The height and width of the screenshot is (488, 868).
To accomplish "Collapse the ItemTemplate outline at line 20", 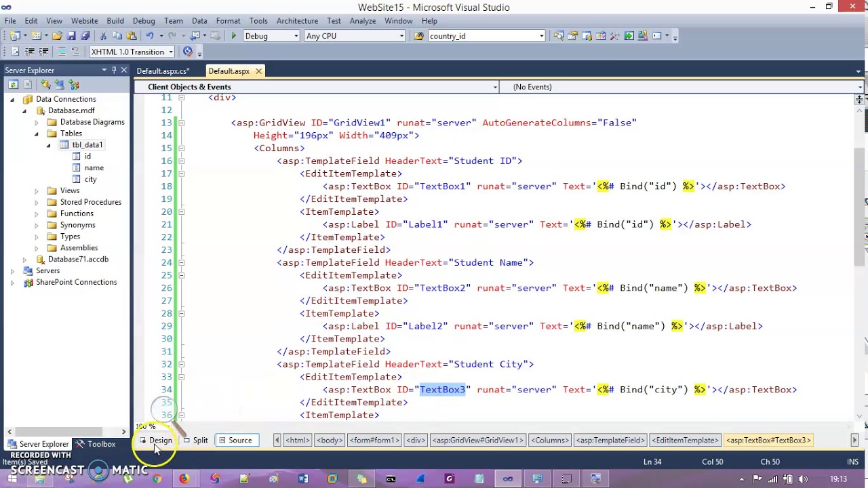I will (181, 211).
